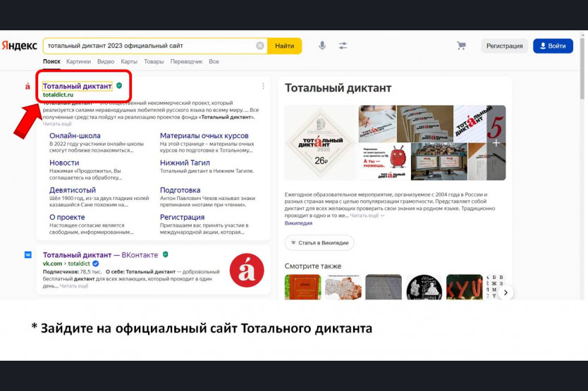Click the yellow Найти button
The image size is (588, 391).
[285, 46]
